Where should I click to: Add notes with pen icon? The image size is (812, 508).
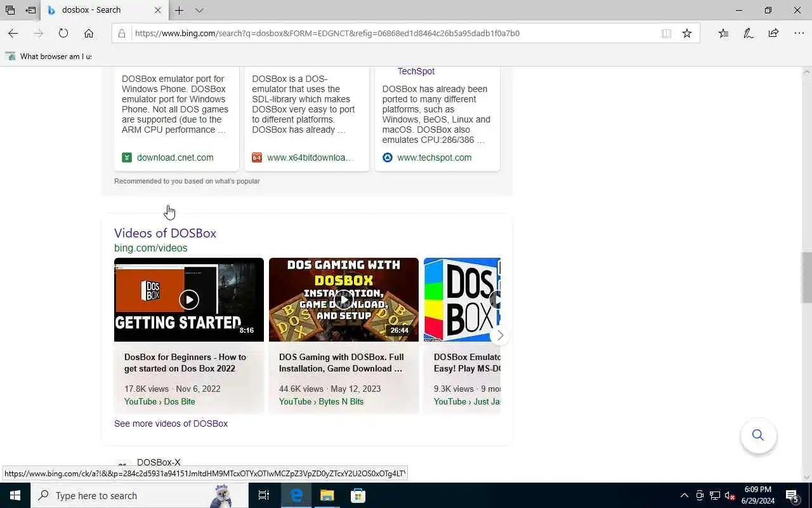(x=749, y=33)
